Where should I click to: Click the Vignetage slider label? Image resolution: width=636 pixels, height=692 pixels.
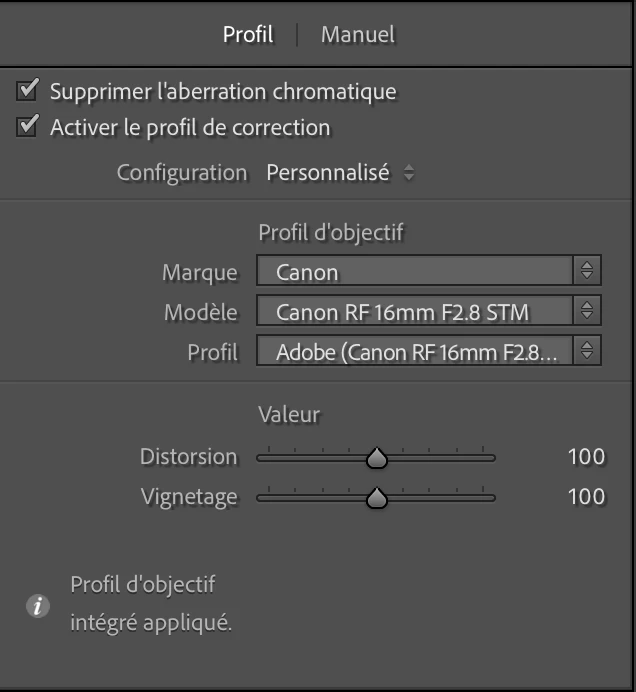[x=191, y=497]
